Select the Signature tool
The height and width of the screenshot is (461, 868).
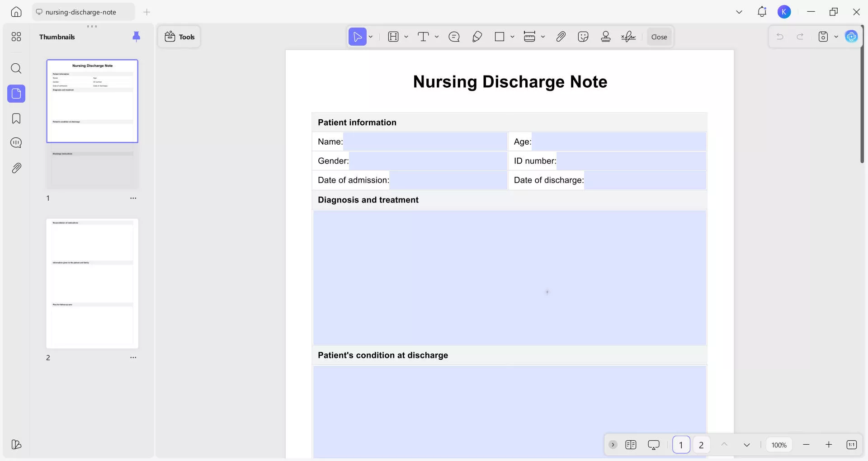[x=629, y=37]
